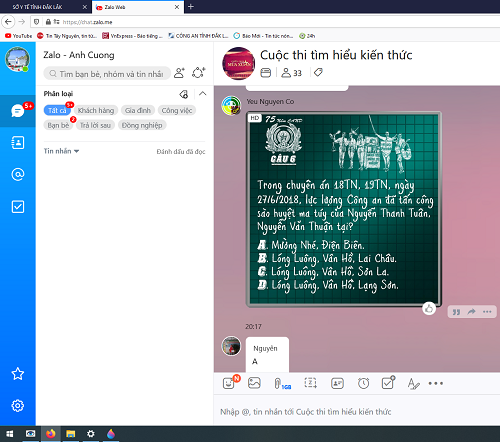Viewport: 500px width, 442px height.
Task: Collapse the Phân loại section chevron
Action: [x=202, y=94]
